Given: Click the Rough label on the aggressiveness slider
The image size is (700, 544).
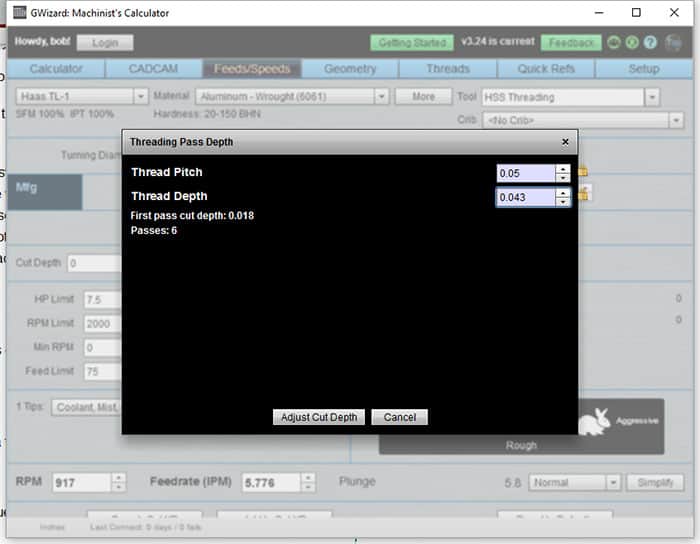Looking at the screenshot, I should point(521,445).
